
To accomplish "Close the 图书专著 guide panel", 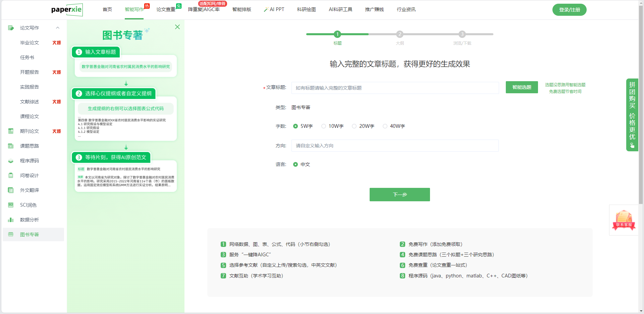I will click(x=177, y=27).
